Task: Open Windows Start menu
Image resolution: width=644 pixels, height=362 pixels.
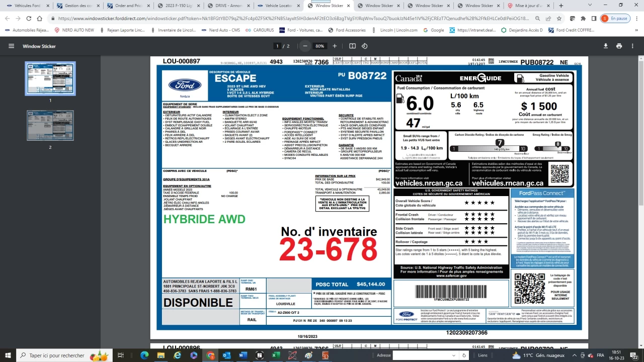Action: point(7,355)
